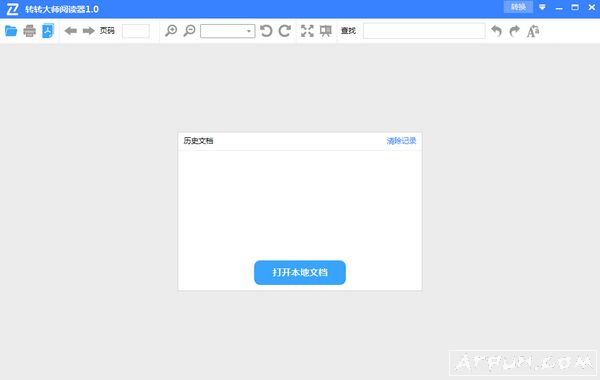Close the reader window
The width and height of the screenshot is (600, 380).
coord(592,7)
